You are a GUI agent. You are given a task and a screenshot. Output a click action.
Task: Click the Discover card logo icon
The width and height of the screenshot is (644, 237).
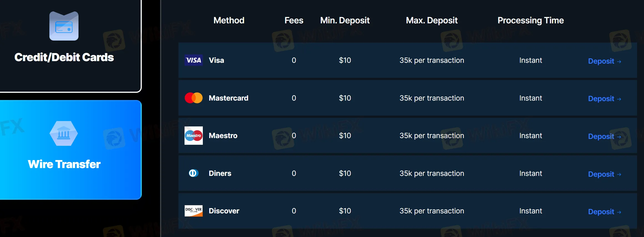193,211
